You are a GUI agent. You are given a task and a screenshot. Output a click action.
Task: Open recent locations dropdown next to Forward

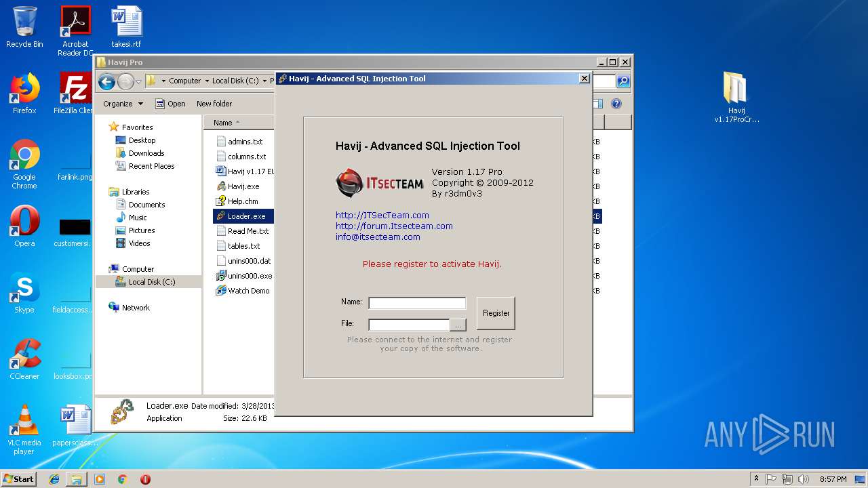tap(138, 82)
